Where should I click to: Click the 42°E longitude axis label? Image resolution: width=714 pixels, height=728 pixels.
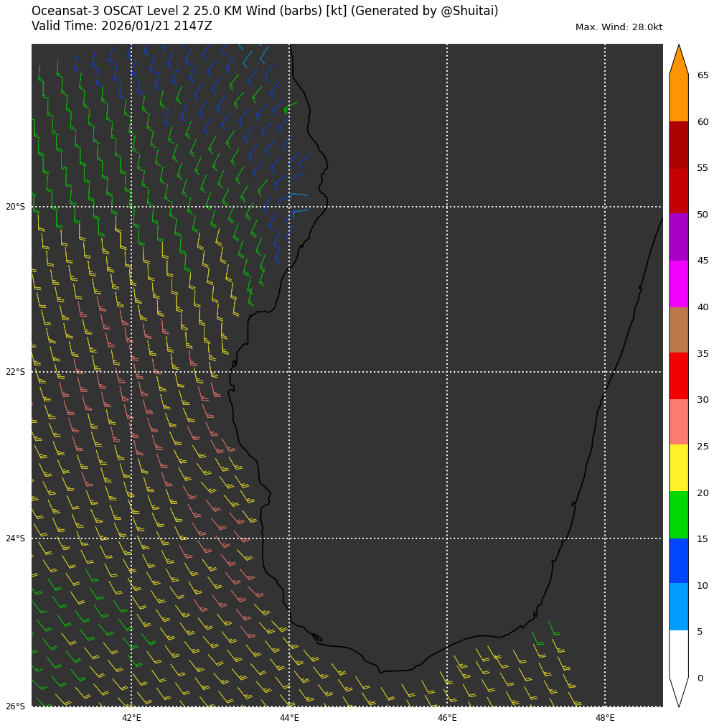(131, 717)
